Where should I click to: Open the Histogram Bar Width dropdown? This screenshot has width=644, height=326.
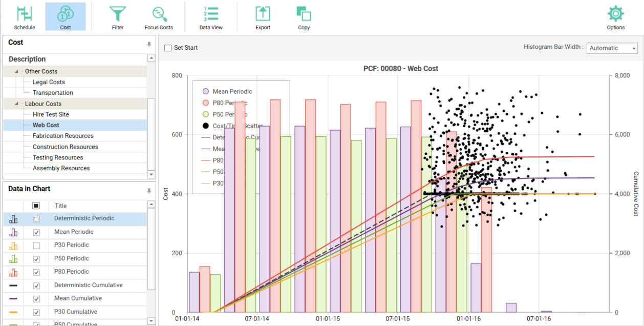[x=612, y=48]
